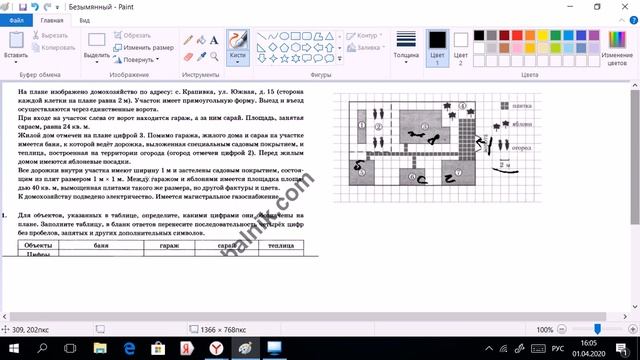Screen dimensions: 640x360
Task: Open the Brushes dropdown arrow
Action: [x=238, y=62]
